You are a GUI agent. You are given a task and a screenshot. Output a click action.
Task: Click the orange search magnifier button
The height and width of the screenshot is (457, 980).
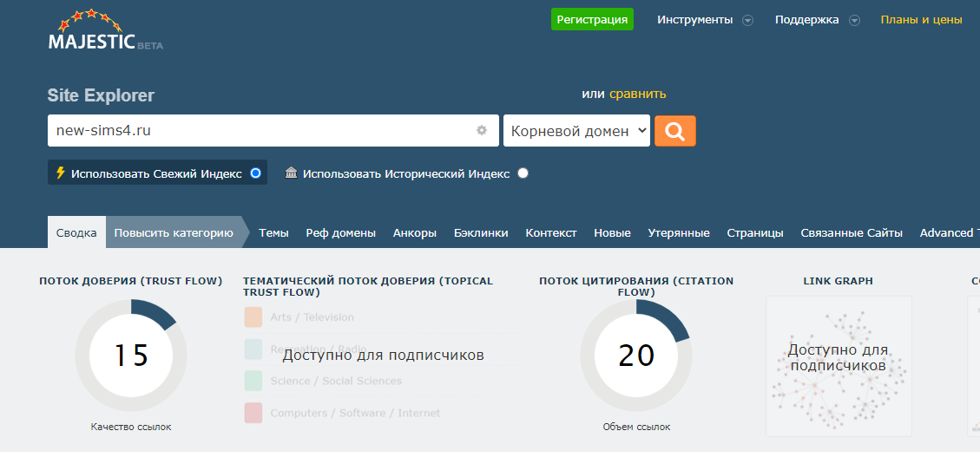(675, 131)
